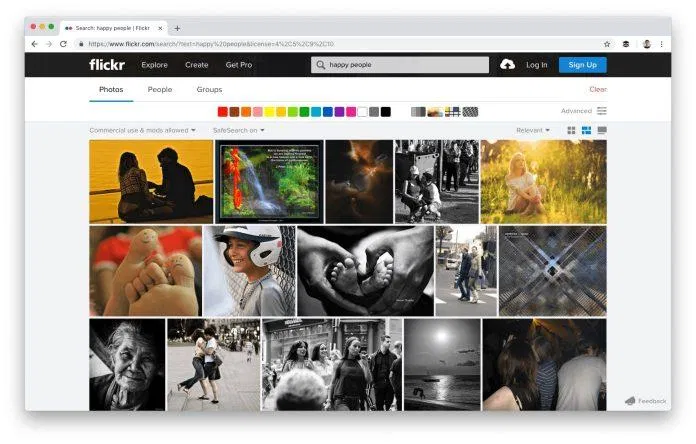Image resolution: width=696 pixels, height=444 pixels.
Task: Open the Relevant sort dropdown
Action: (x=532, y=130)
